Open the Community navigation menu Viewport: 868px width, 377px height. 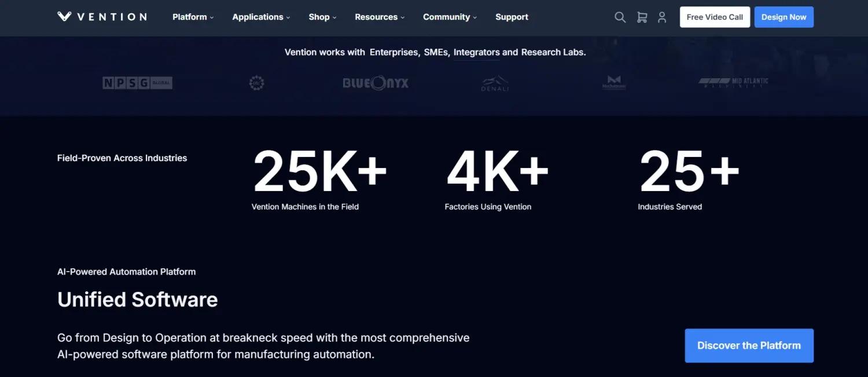point(450,17)
